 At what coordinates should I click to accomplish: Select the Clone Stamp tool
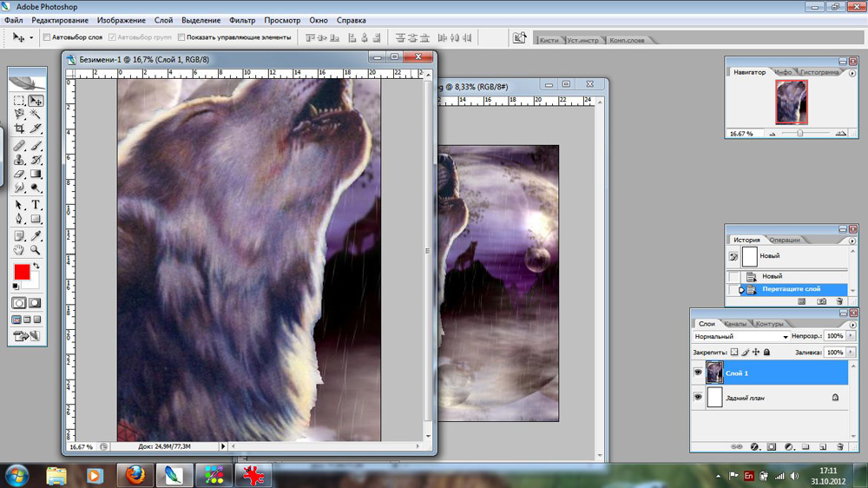[x=19, y=160]
